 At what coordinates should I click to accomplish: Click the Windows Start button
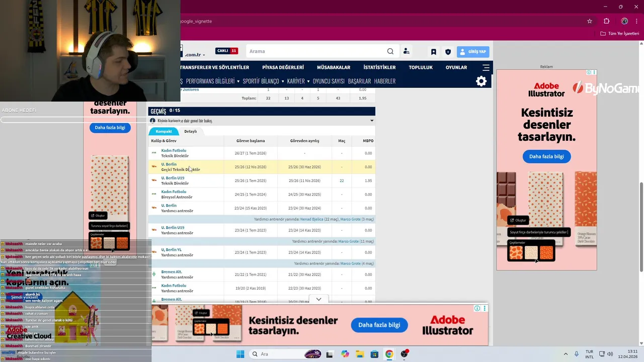coord(240,354)
